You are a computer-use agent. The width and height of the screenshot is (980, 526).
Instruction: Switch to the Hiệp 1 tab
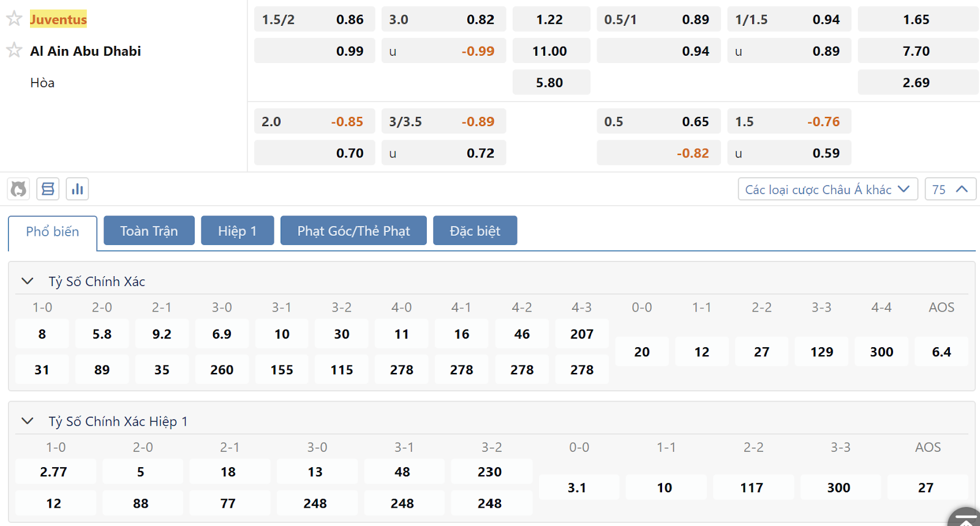(x=237, y=231)
